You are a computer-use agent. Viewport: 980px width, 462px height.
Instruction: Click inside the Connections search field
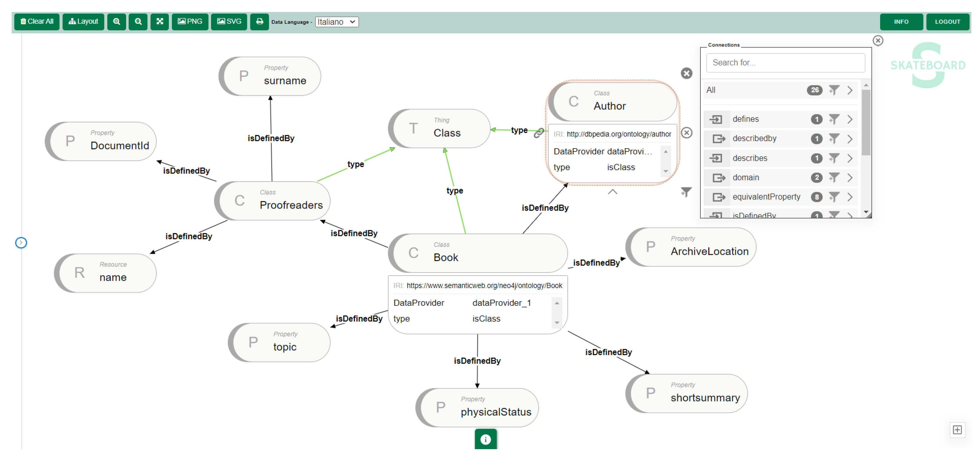(x=785, y=63)
